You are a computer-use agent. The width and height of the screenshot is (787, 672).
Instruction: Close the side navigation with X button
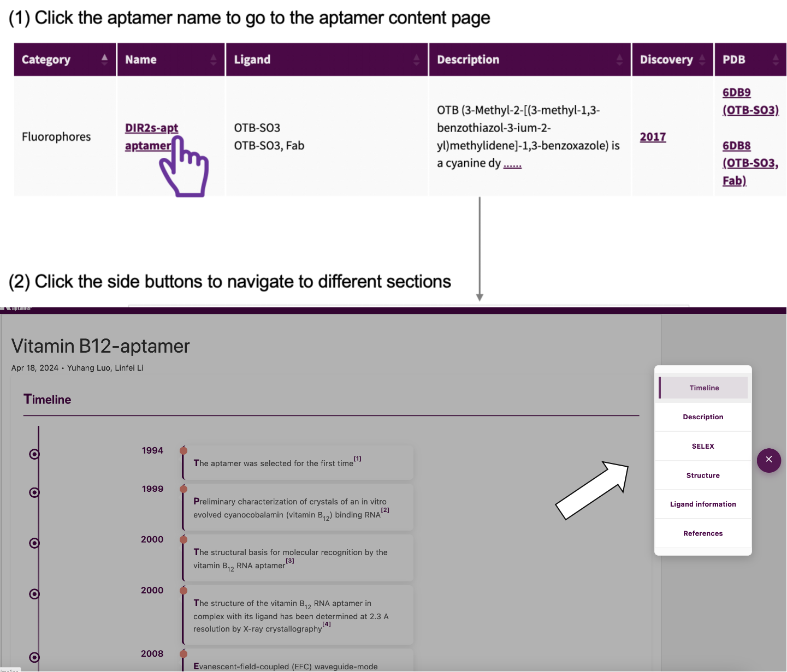coord(768,460)
